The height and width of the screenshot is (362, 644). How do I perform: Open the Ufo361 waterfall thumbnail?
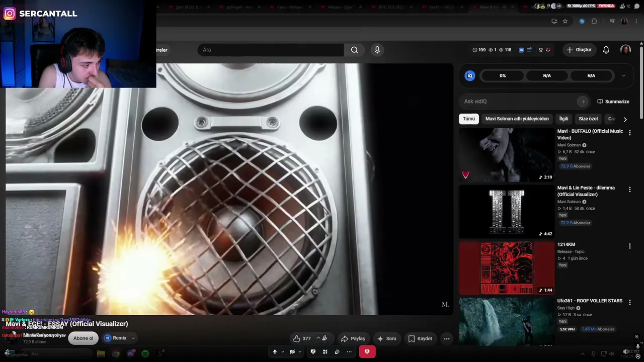507,322
